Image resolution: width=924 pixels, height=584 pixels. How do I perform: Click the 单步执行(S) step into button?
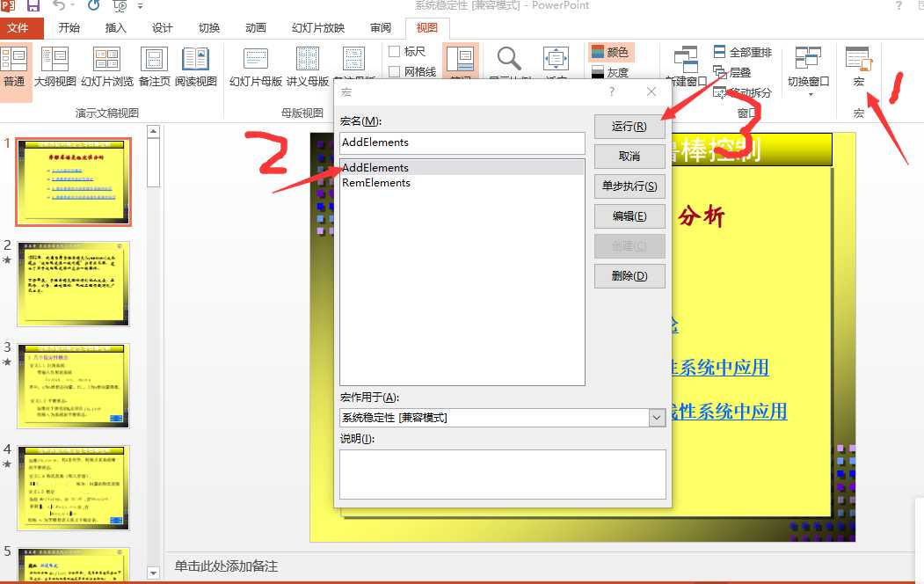point(629,186)
